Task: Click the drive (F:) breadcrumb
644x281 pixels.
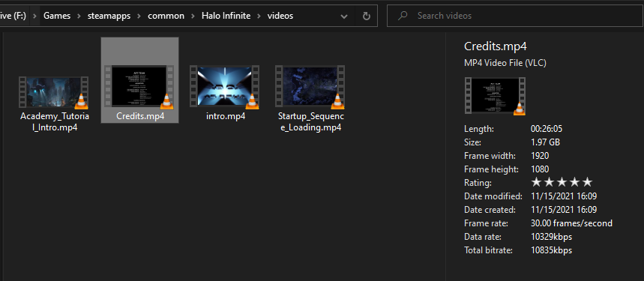Action: 13,16
